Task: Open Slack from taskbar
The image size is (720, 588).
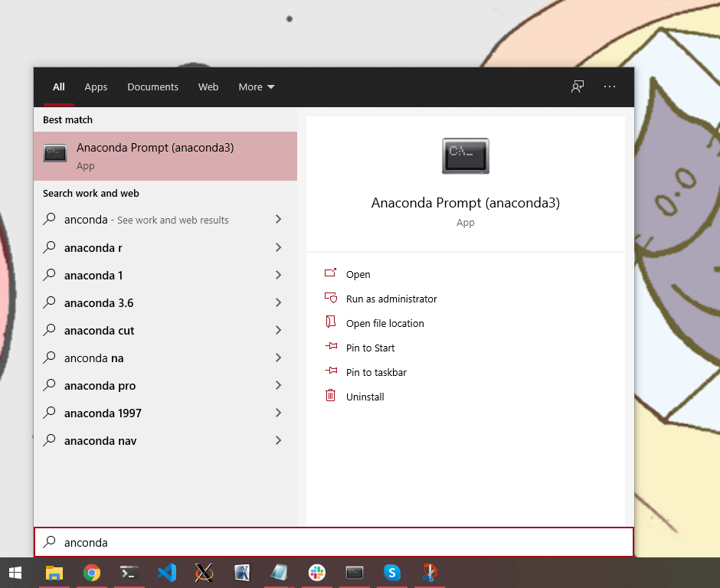Action: coord(317,573)
